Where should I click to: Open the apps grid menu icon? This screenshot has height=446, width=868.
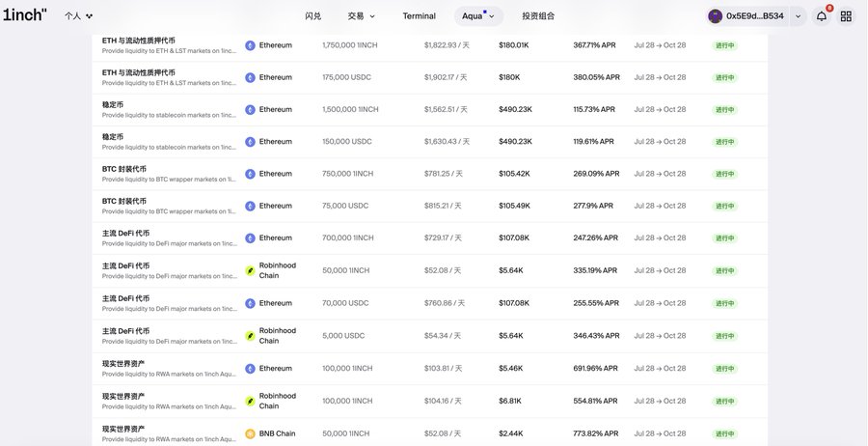(x=846, y=16)
